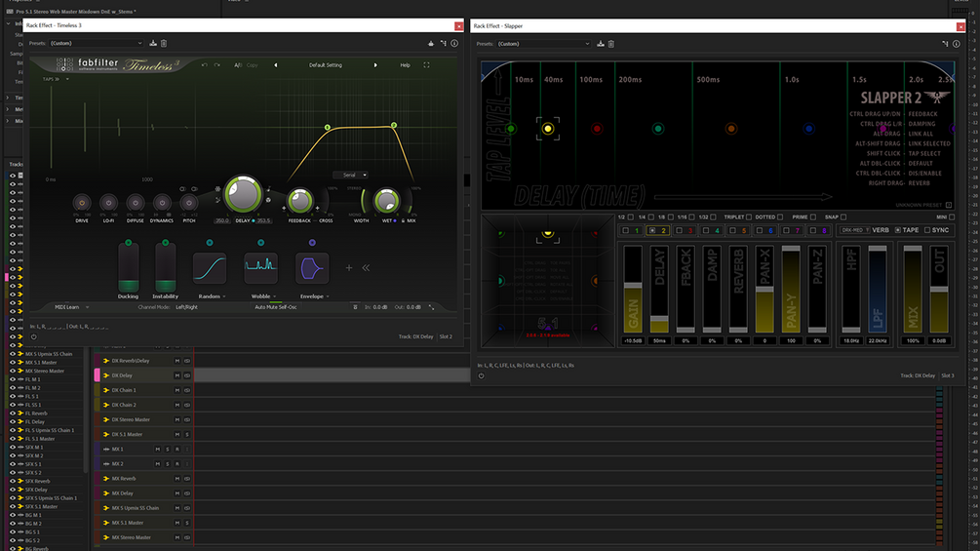This screenshot has height=551, width=980.
Task: Collapse modulation section with double chevron
Action: [367, 268]
